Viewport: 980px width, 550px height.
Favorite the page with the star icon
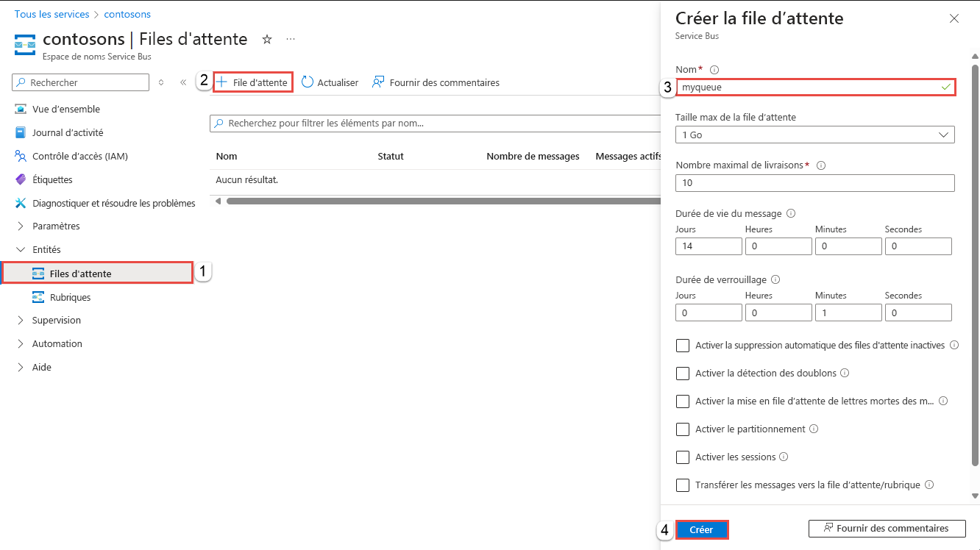[267, 39]
